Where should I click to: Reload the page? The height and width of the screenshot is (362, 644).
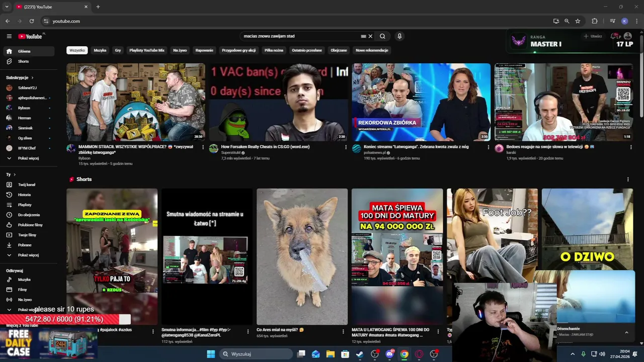(32, 21)
